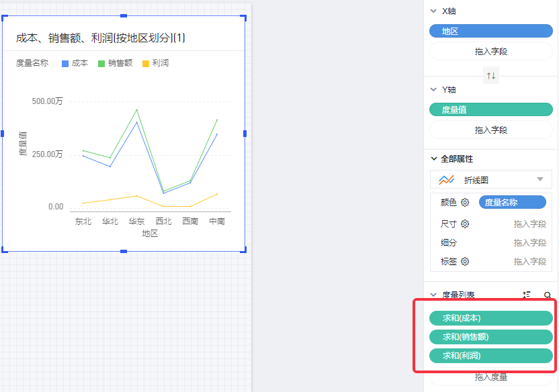The image size is (559, 392).
Task: Select the 求和(成本) measure pill
Action: coord(490,318)
